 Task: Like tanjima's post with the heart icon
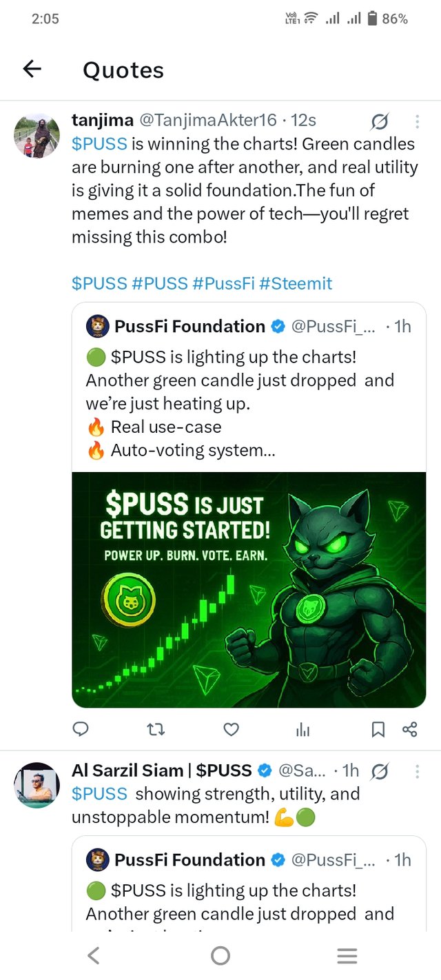(232, 729)
